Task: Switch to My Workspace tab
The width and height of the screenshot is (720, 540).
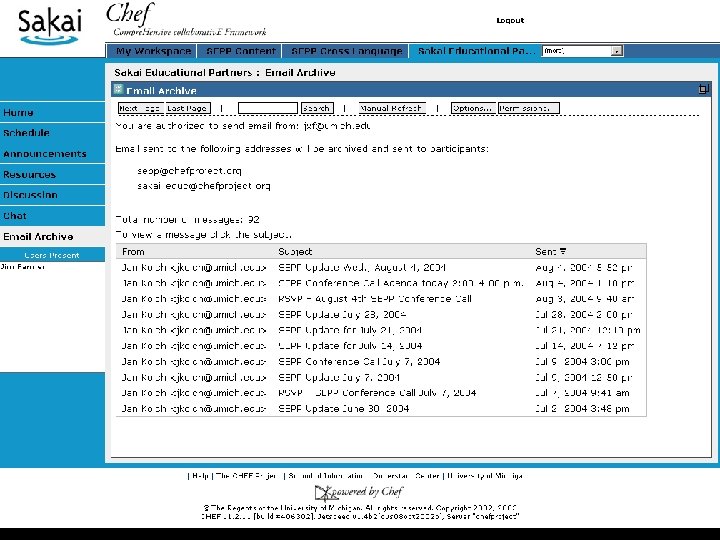Action: [153, 51]
